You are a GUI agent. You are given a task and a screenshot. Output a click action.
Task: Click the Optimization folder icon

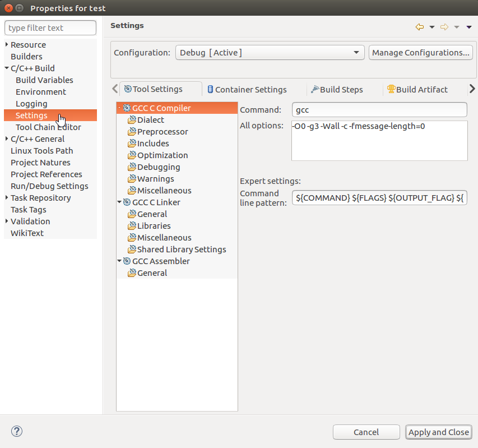pyautogui.click(x=132, y=155)
